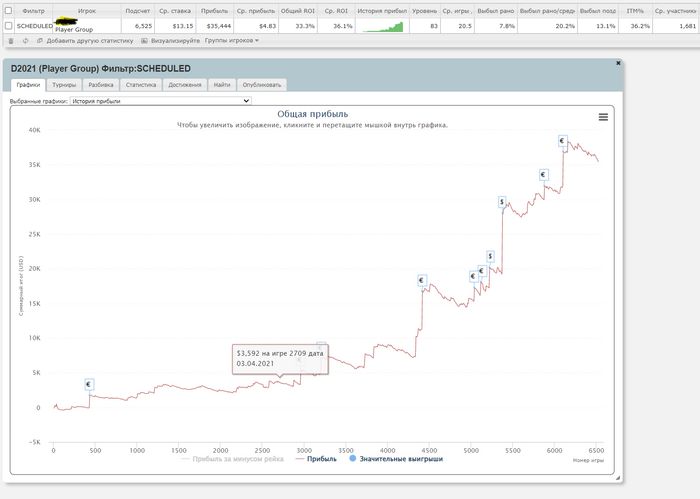Sort by the Прибыль table column header
The width and height of the screenshot is (700, 499).
(214, 11)
